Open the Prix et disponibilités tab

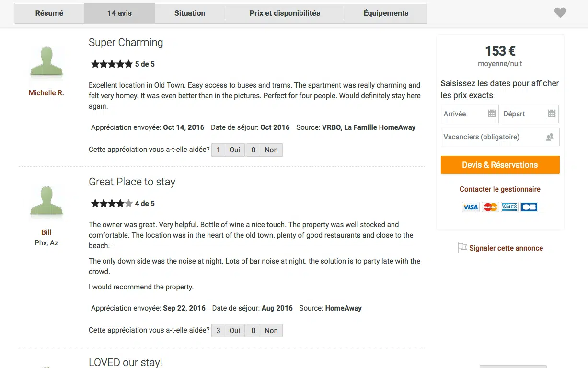click(x=285, y=13)
